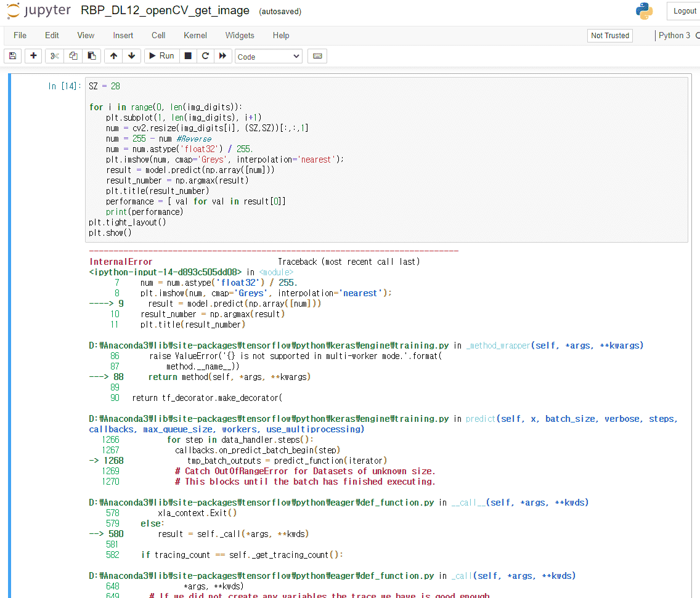The width and height of the screenshot is (700, 598).
Task: Copy selected cells icon
Action: pos(73,56)
